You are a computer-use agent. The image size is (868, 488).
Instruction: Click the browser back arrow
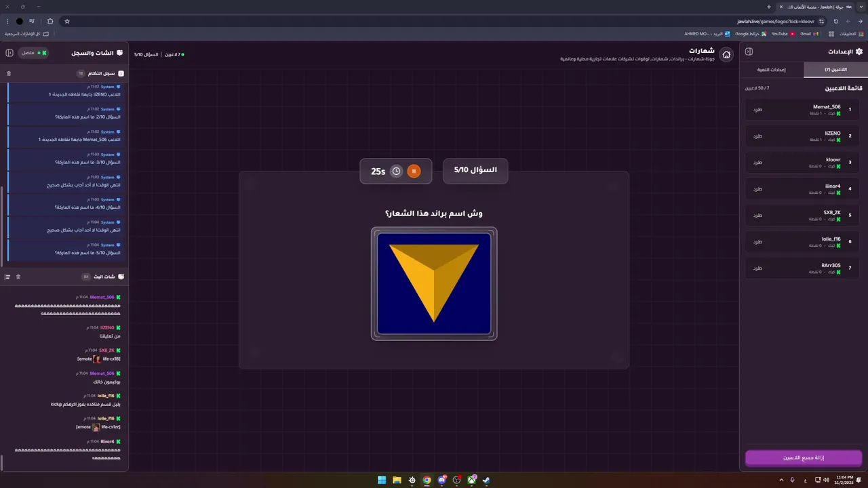click(860, 21)
